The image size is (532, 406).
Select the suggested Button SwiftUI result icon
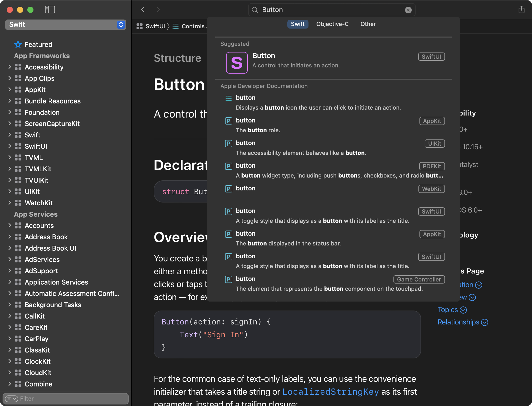(236, 63)
